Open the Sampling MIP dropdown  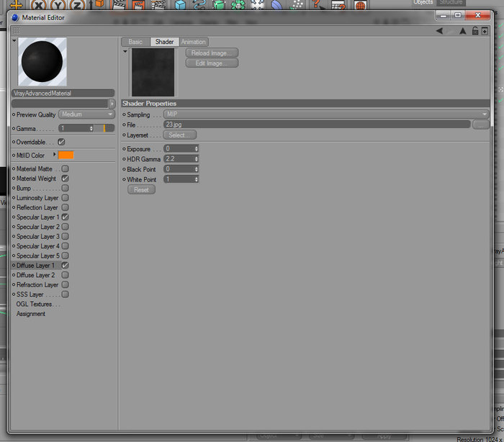[x=326, y=114]
